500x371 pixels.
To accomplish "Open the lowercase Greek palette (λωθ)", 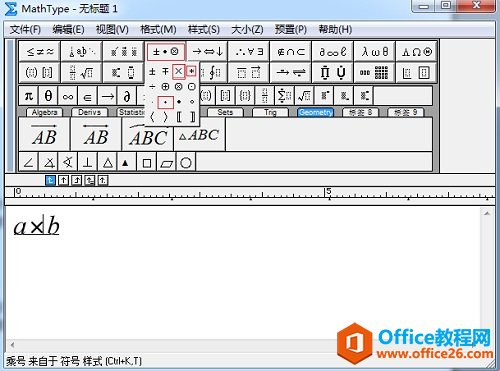I will click(375, 51).
